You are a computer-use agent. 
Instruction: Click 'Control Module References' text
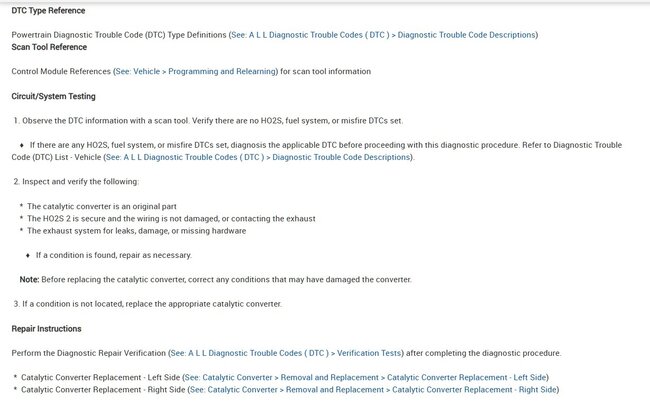pyautogui.click(x=62, y=72)
